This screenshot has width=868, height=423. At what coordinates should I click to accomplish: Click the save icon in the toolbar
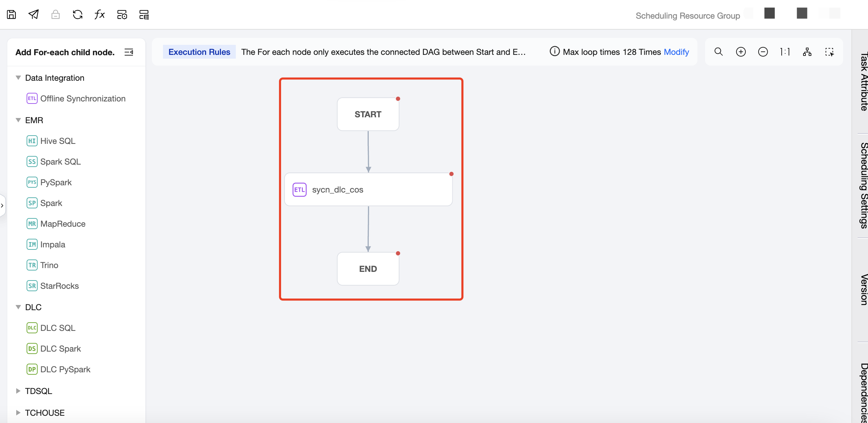11,14
